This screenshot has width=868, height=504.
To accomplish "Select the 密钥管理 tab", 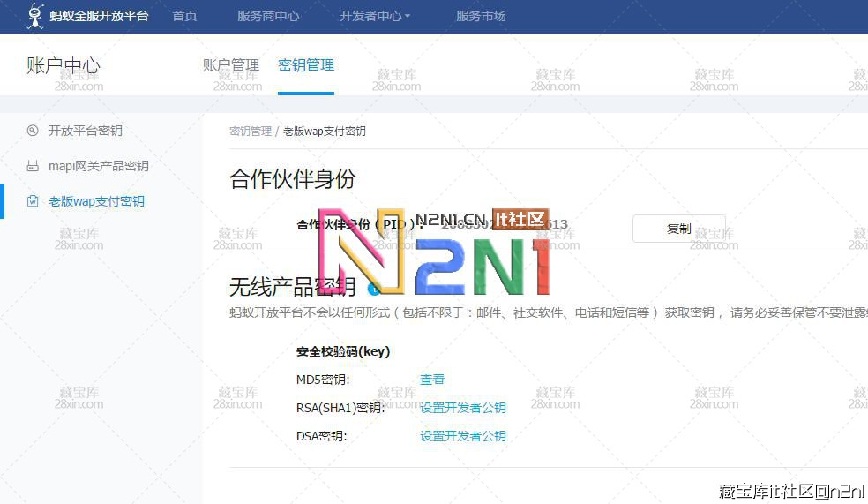I will [306, 65].
